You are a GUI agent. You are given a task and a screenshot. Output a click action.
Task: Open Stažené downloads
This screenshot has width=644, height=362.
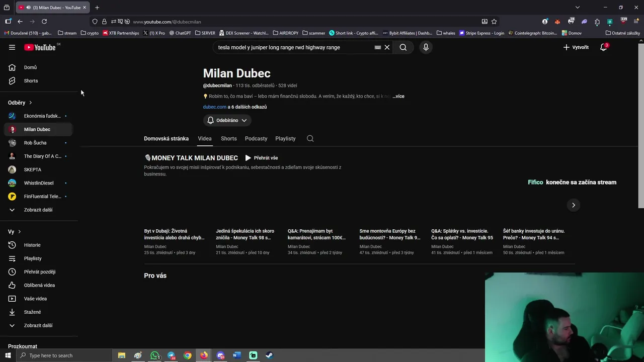(x=39, y=312)
